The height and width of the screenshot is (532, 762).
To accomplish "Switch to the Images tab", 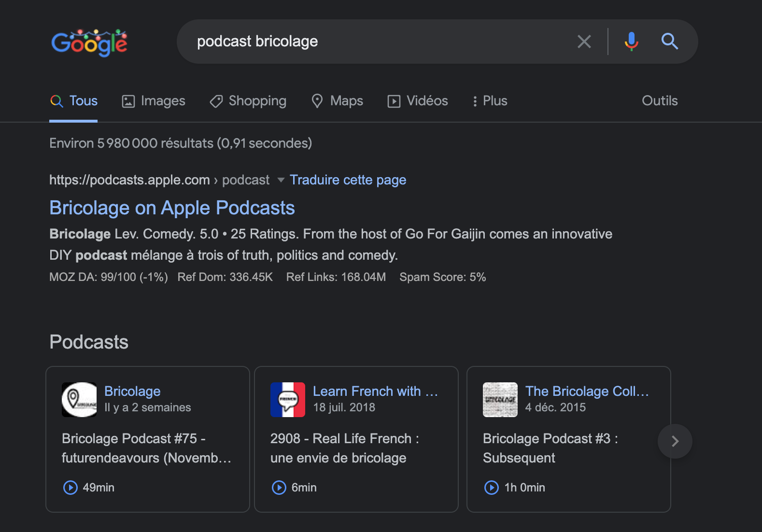I will click(x=153, y=101).
